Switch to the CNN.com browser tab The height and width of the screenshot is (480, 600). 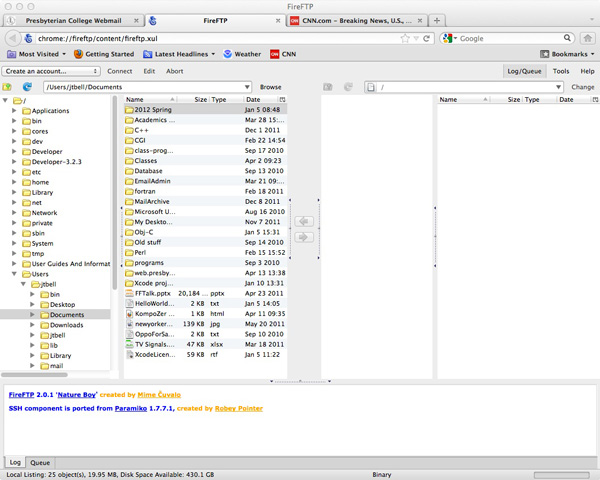coord(350,20)
